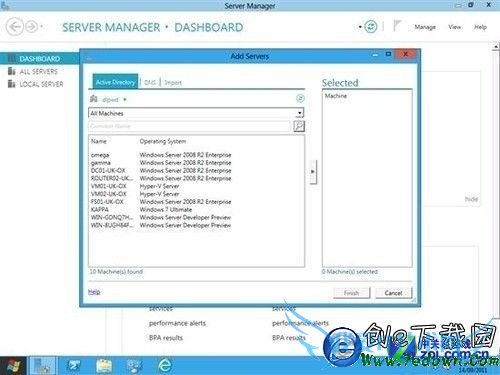500x375 pixels.
Task: Open the Help menu in Server Manager
Action: coord(480,27)
